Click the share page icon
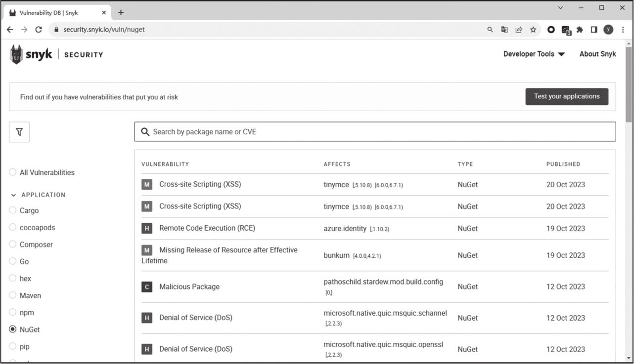The width and height of the screenshot is (634, 364). [519, 30]
